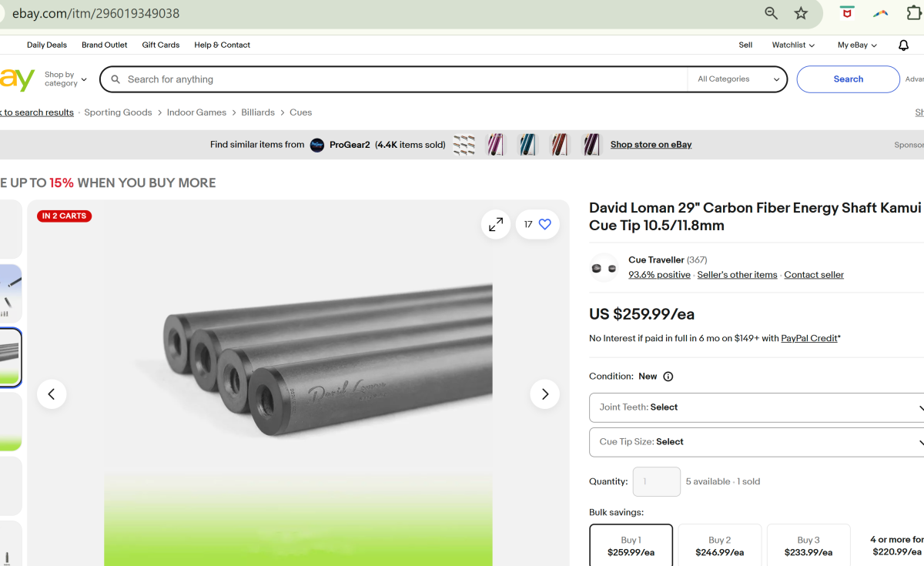This screenshot has width=924, height=566.
Task: Bookmark this page with the star icon
Action: [x=802, y=13]
